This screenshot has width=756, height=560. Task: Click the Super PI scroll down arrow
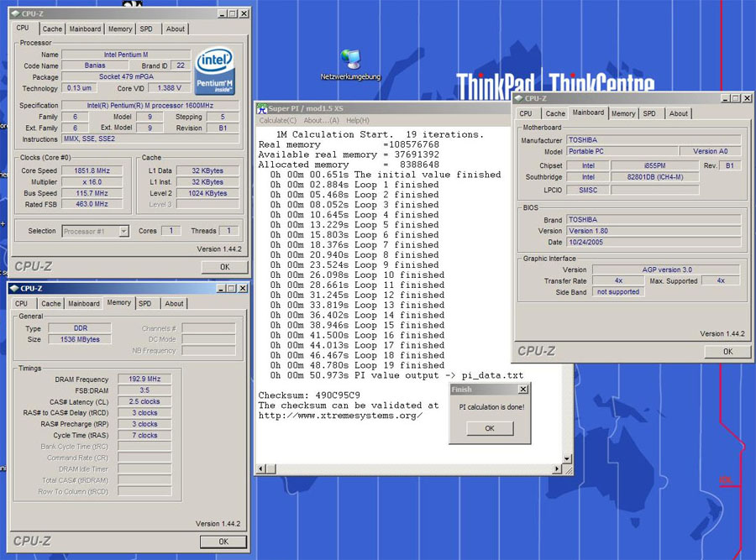pyautogui.click(x=567, y=458)
